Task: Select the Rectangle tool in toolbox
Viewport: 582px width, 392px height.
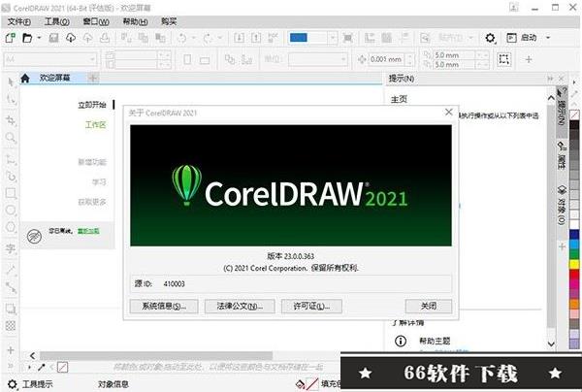Action: click(11, 193)
